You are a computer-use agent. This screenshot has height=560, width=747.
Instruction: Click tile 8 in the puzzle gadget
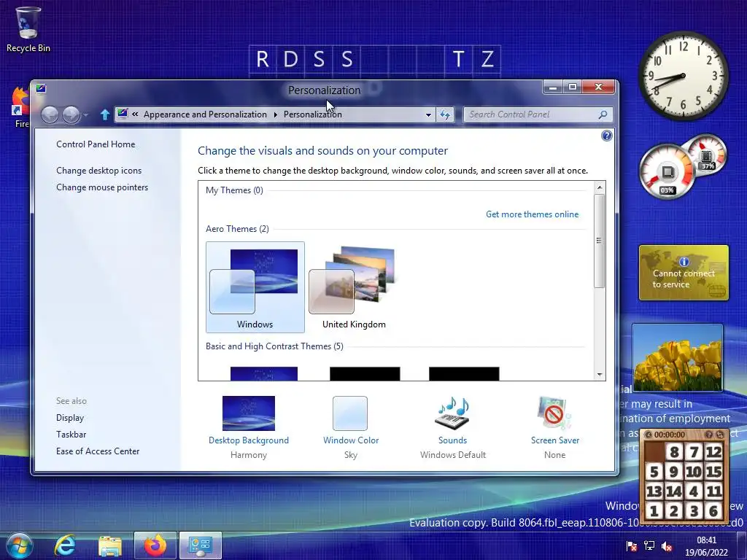click(x=674, y=451)
